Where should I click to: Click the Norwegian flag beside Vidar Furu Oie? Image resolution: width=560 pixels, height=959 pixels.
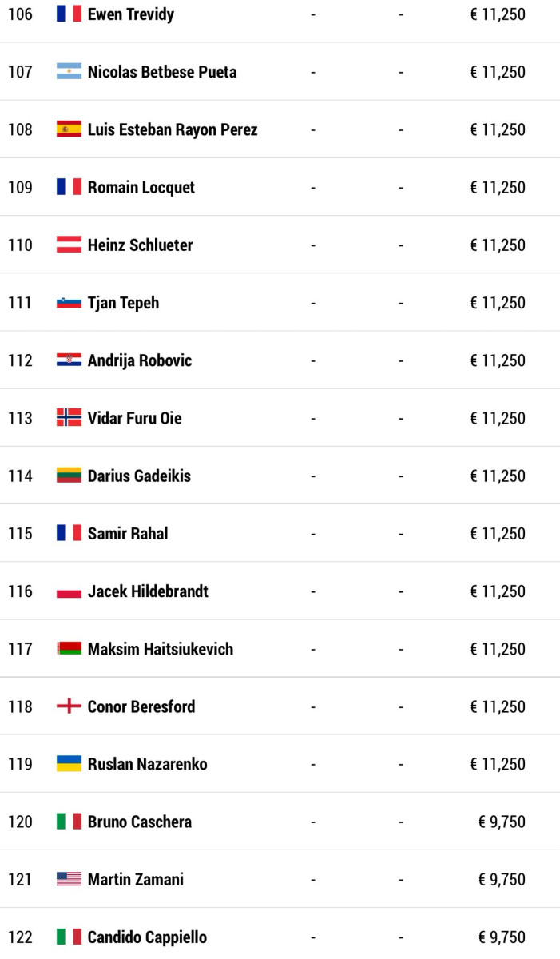coord(69,418)
